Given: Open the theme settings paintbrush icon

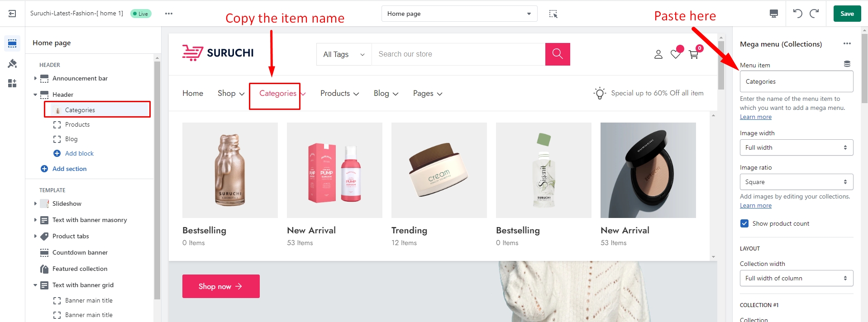Looking at the screenshot, I should tap(12, 64).
